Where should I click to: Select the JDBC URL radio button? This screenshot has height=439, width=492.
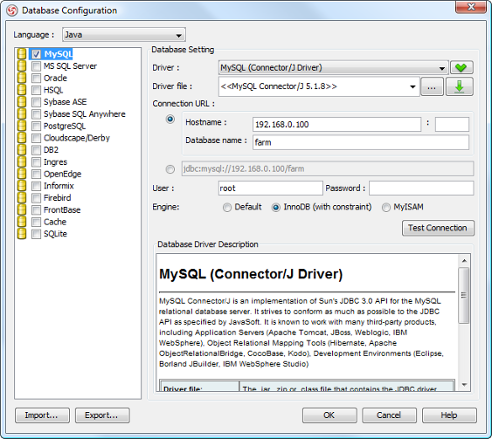pos(170,169)
